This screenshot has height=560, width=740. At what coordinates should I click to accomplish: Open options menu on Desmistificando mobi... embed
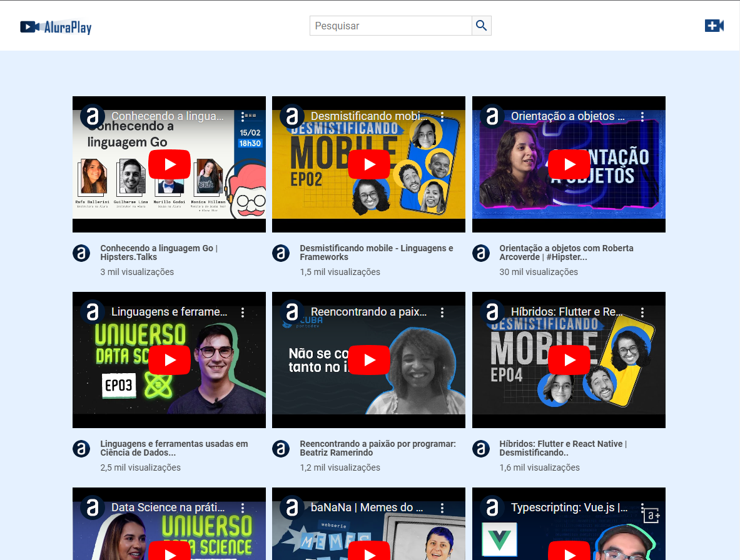442,116
